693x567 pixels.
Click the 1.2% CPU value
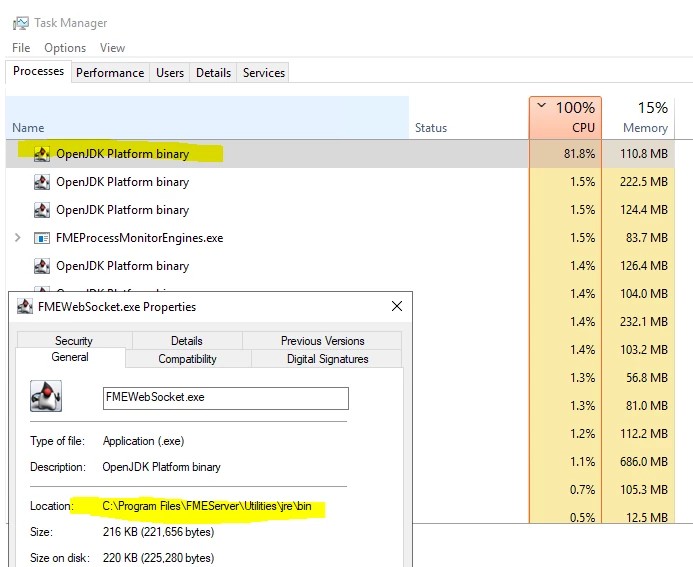point(583,434)
